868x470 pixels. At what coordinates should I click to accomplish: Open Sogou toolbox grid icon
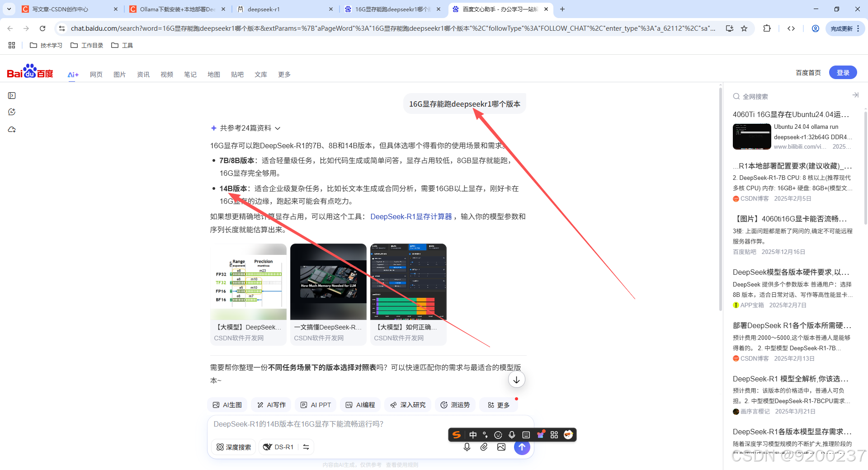click(554, 435)
